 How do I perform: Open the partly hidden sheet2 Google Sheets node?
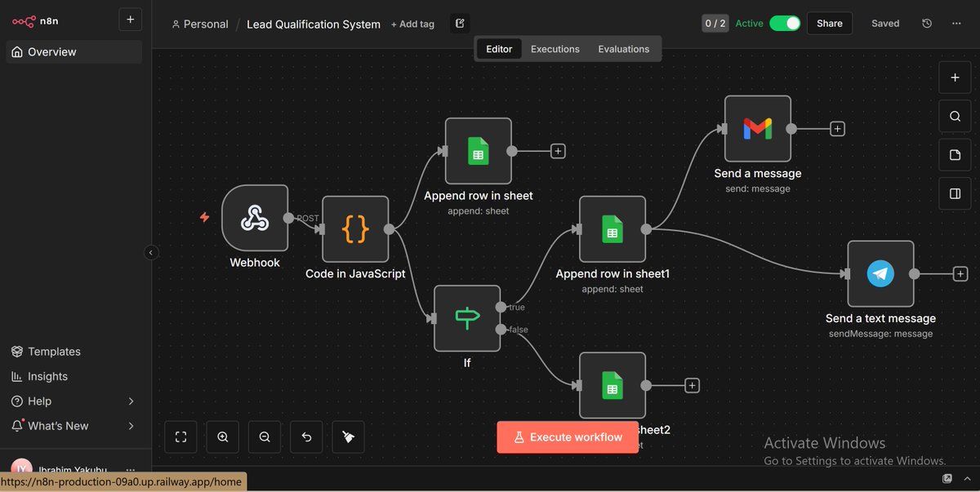(612, 385)
